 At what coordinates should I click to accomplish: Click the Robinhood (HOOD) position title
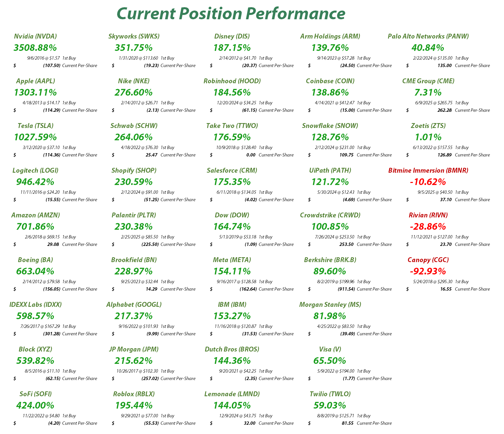pos(232,81)
